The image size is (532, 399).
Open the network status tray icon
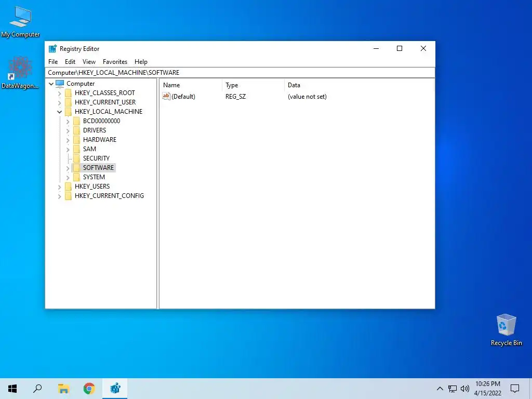(x=452, y=389)
